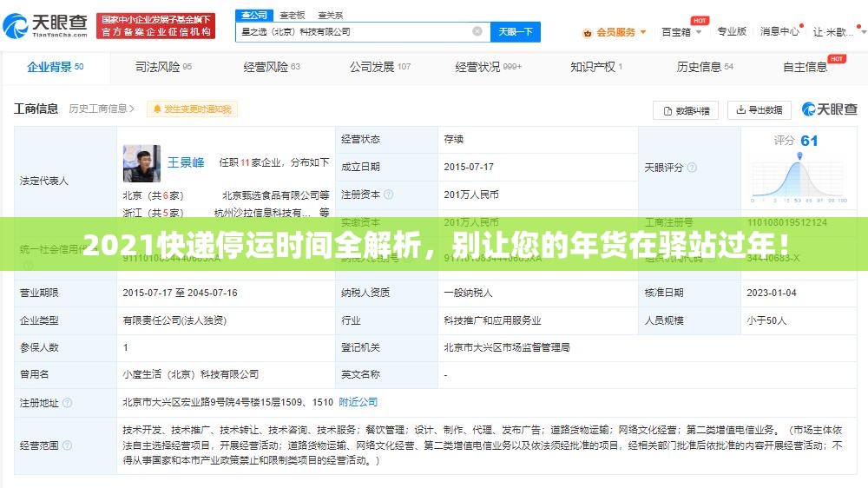The image size is (868, 488).
Task: Click the 人员规模 value 小于50人
Action: (x=766, y=320)
